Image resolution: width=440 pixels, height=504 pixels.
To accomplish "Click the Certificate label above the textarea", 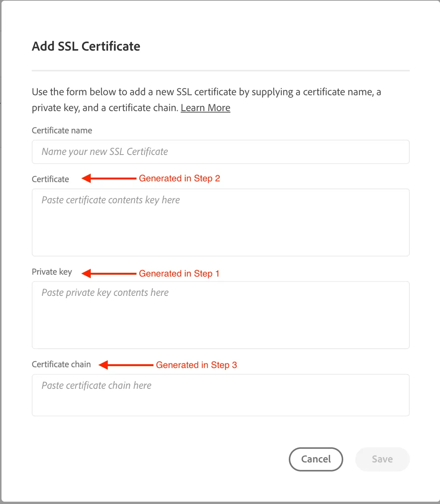I will tap(50, 179).
